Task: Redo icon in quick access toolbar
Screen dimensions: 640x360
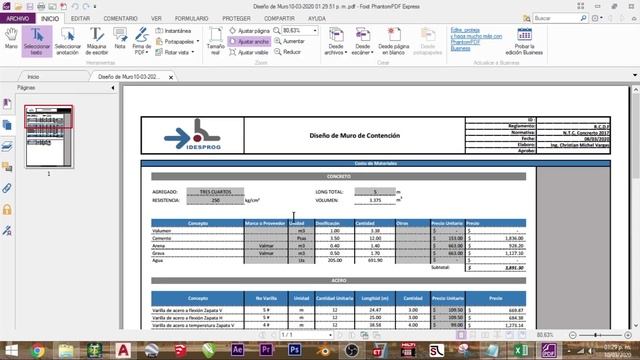Action: pos(86,7)
